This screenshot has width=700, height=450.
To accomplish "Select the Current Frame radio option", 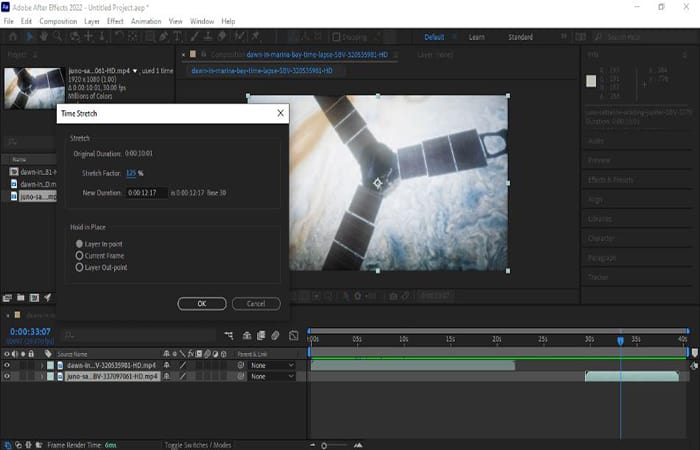I will (x=79, y=255).
